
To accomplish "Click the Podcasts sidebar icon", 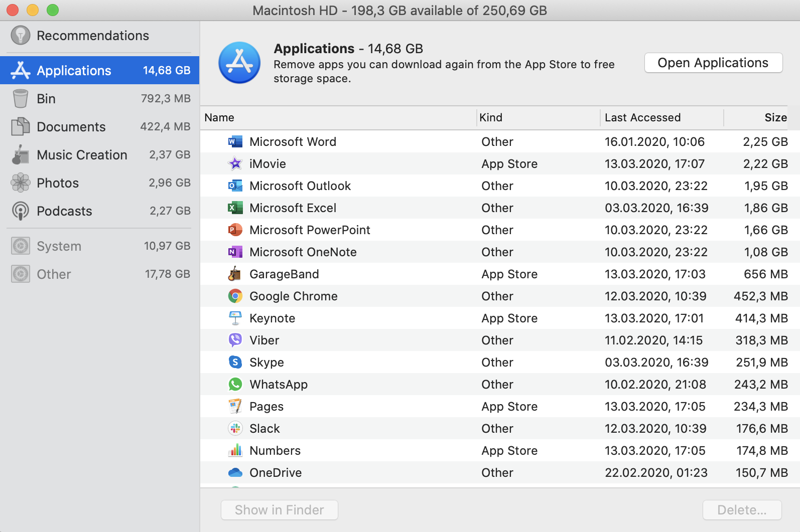I will [21, 211].
